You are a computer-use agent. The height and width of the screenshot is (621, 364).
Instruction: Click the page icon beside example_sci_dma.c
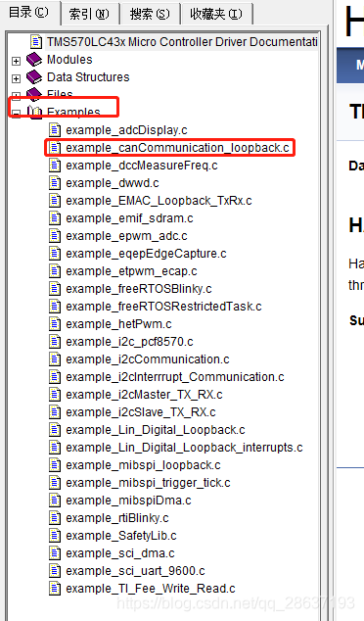point(55,552)
